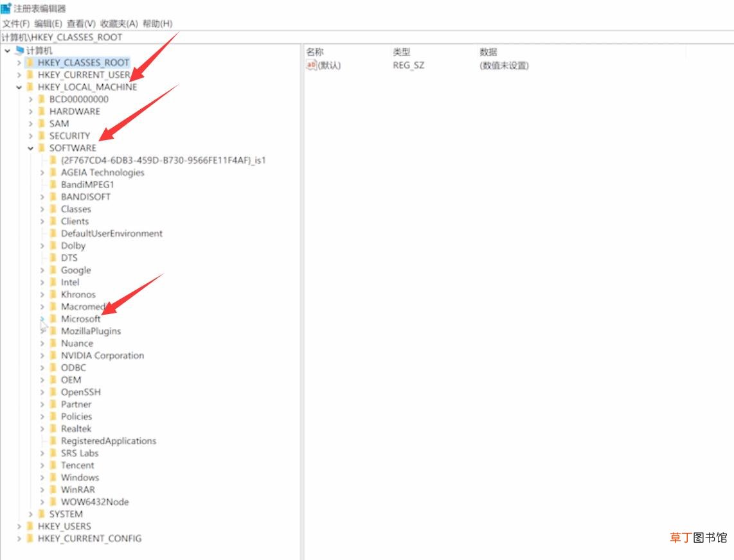Click the registry path address bar
This screenshot has height=560, width=734.
(367, 37)
